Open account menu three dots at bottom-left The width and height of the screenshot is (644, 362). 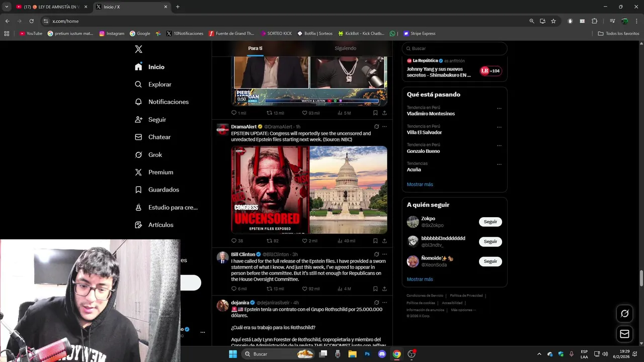(203, 332)
